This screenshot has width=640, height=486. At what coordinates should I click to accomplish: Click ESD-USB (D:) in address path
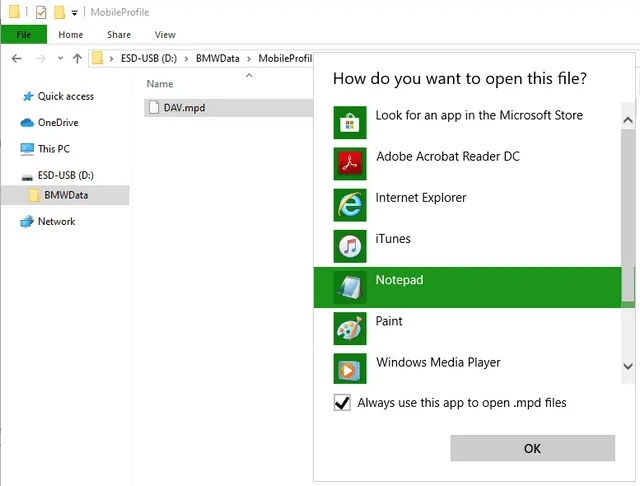(149, 58)
